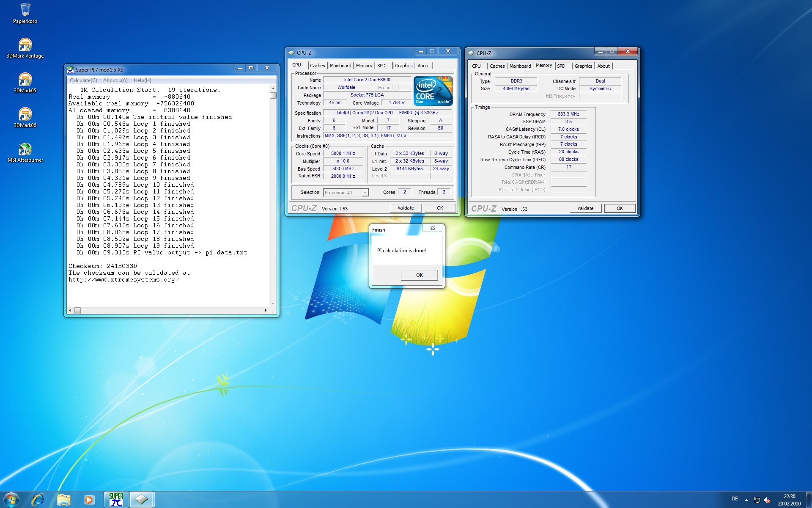
Task: Open Windows Media Player taskbar icon
Action: pos(89,500)
